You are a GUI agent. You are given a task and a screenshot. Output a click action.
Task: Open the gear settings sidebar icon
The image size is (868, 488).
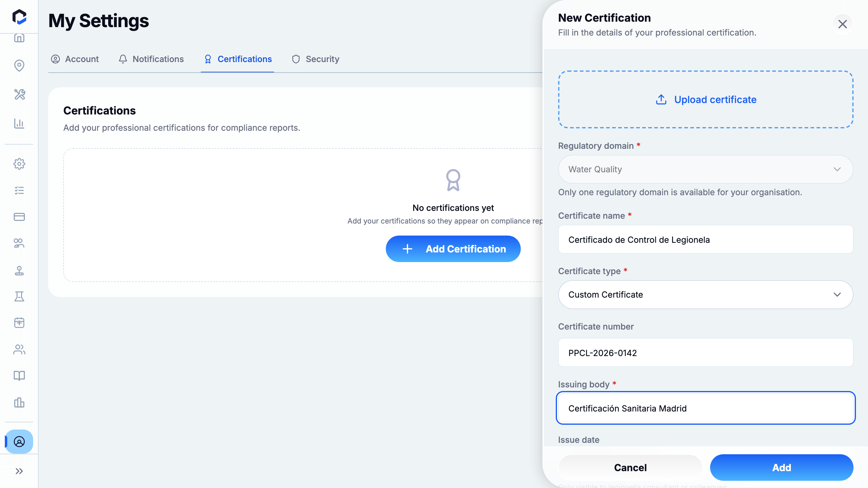pos(19,164)
